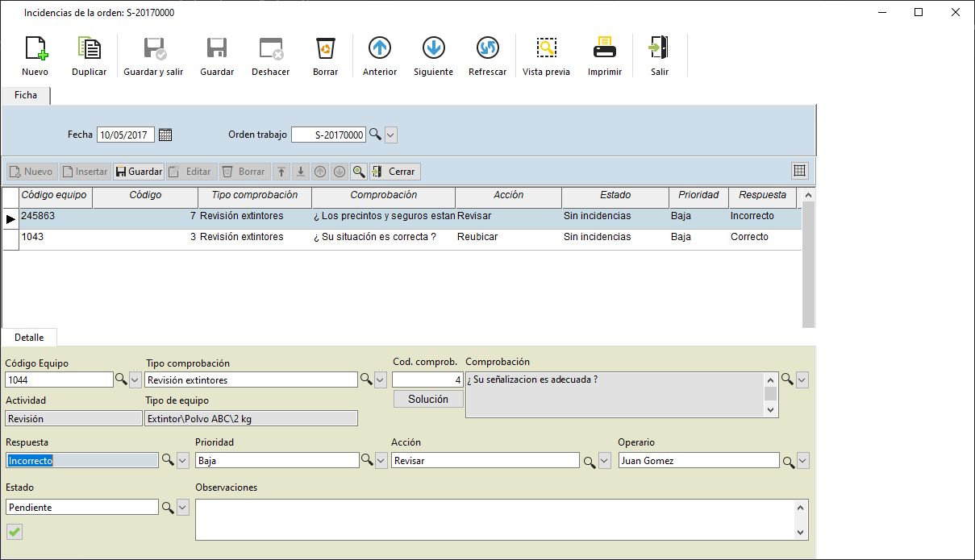Click the Imprimir printer icon
Image resolution: width=975 pixels, height=560 pixels.
[x=605, y=48]
